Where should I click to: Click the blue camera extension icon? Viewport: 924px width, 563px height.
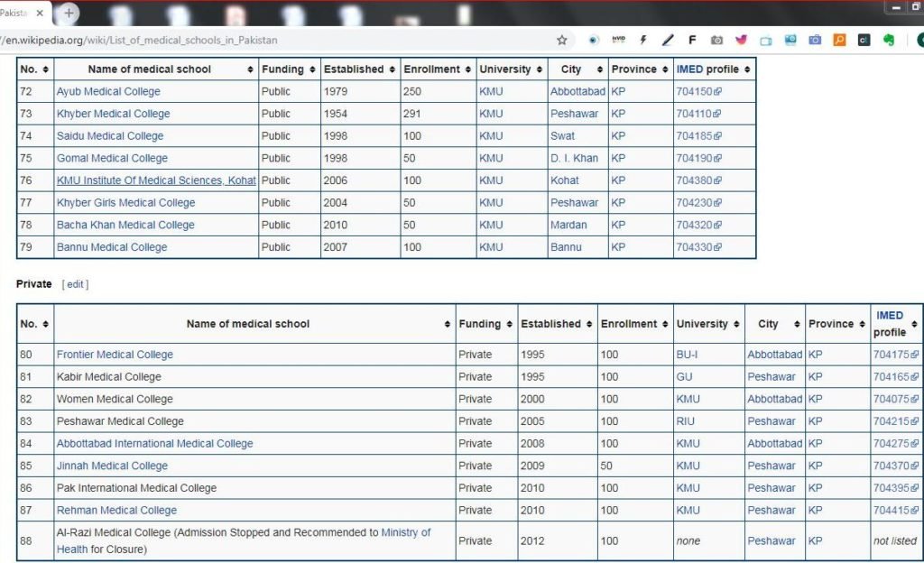tap(815, 40)
